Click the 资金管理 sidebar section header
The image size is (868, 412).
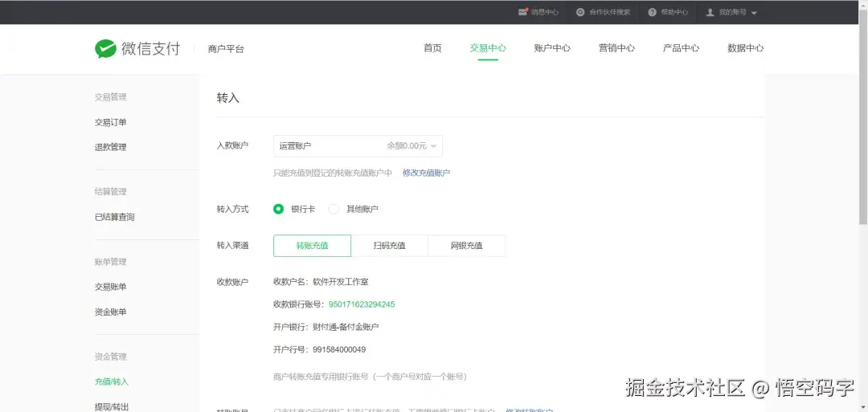point(111,356)
